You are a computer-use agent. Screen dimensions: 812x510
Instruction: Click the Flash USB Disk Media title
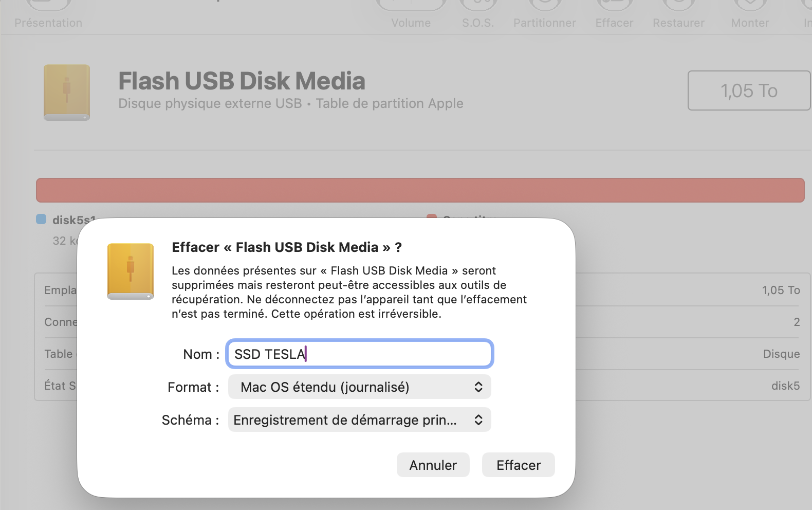(x=242, y=81)
